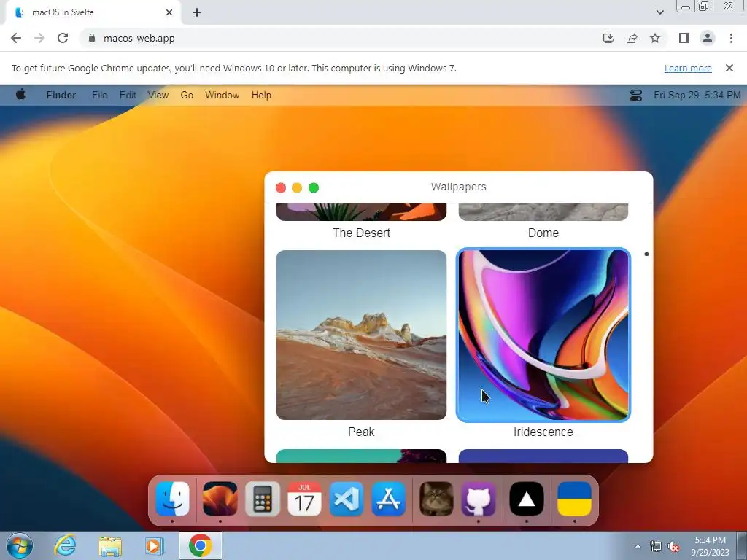Bookmark this page with the star
The height and width of the screenshot is (560, 747).
click(655, 38)
